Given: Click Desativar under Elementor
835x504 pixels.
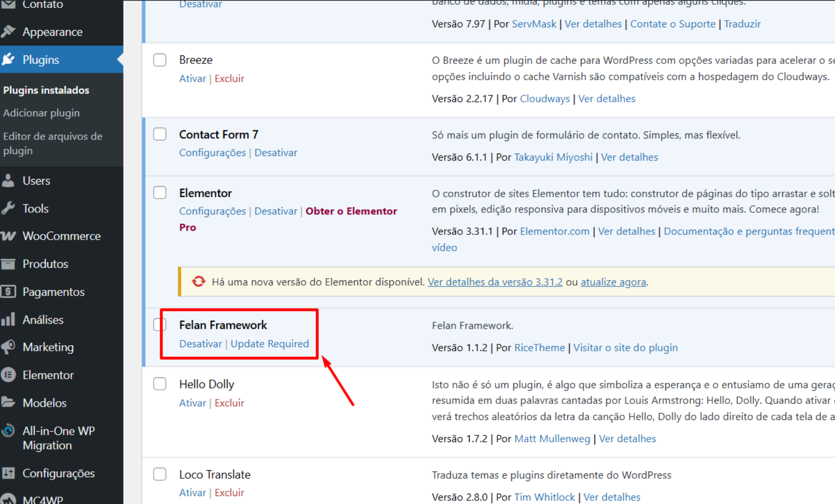Looking at the screenshot, I should coord(276,211).
